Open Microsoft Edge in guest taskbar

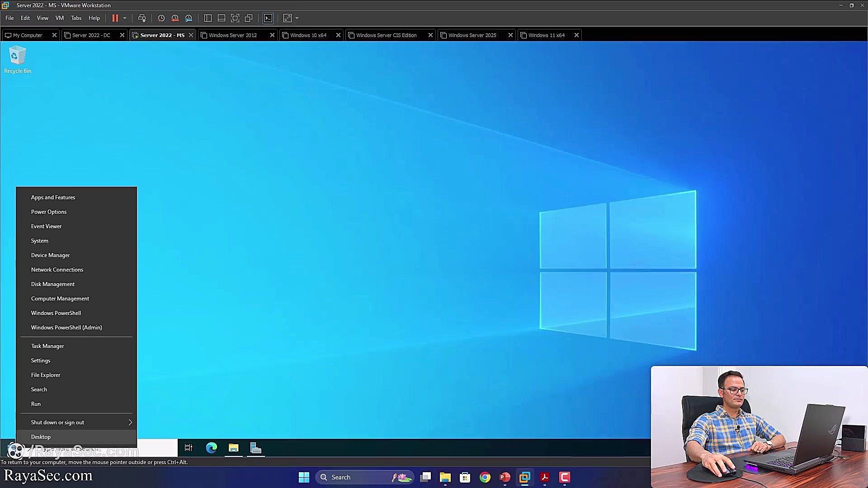[x=211, y=448]
